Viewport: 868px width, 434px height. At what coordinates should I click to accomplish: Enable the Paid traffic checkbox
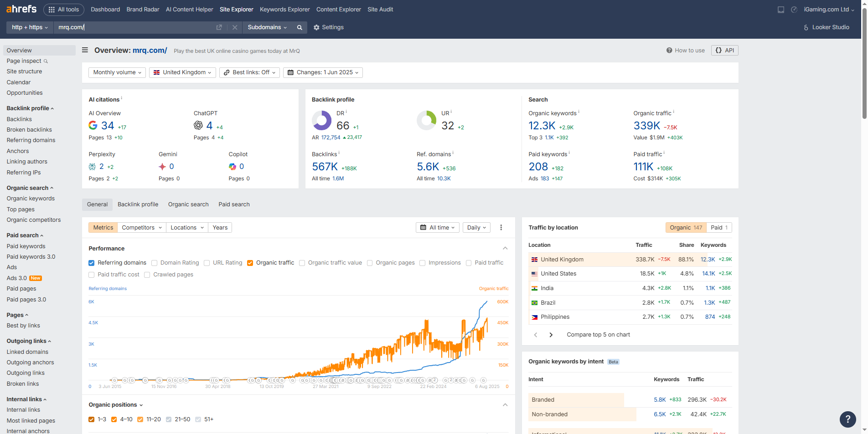point(469,263)
